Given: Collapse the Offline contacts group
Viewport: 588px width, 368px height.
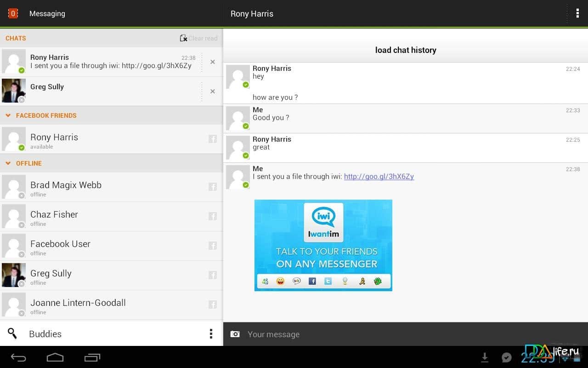Looking at the screenshot, I should [x=8, y=163].
